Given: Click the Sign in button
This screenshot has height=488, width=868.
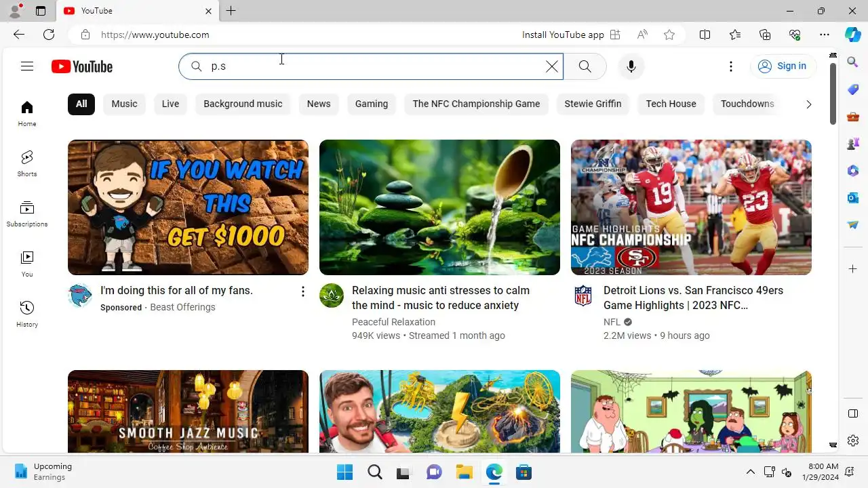Looking at the screenshot, I should click(783, 66).
